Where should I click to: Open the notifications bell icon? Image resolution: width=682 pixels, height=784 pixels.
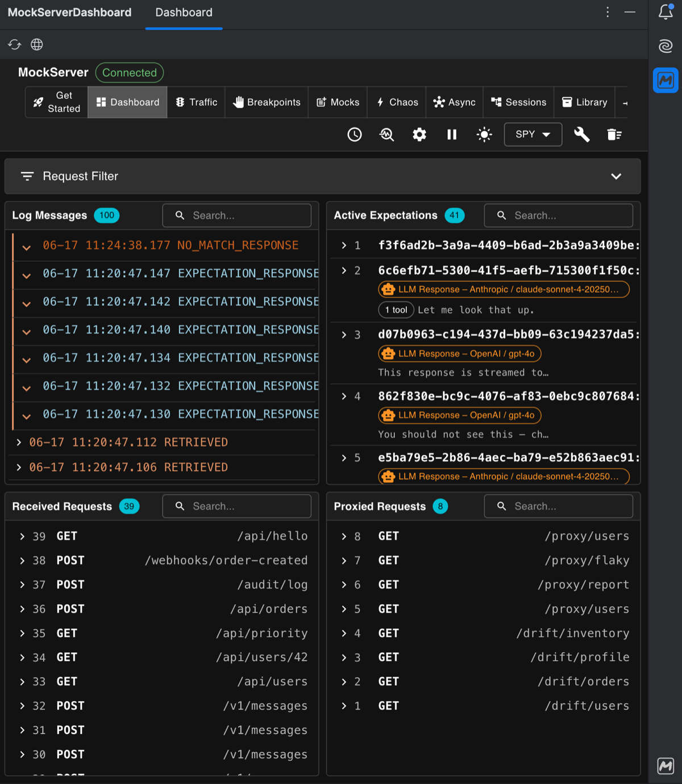[666, 12]
